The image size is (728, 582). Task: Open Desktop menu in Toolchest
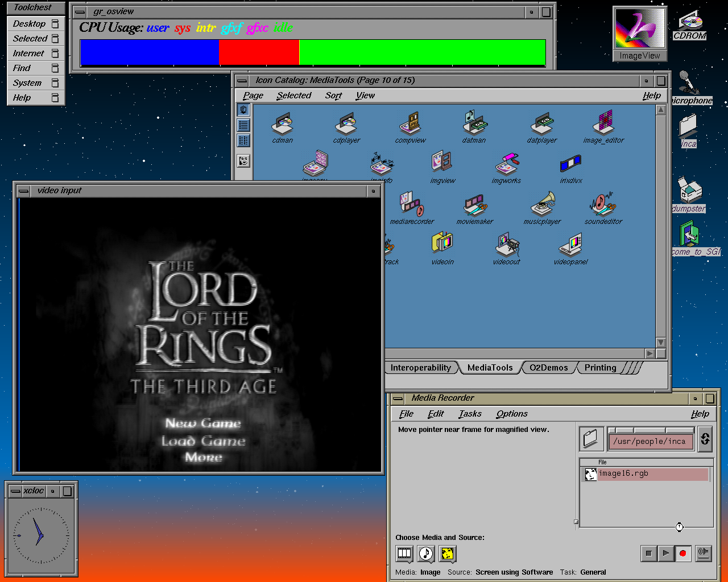36,24
